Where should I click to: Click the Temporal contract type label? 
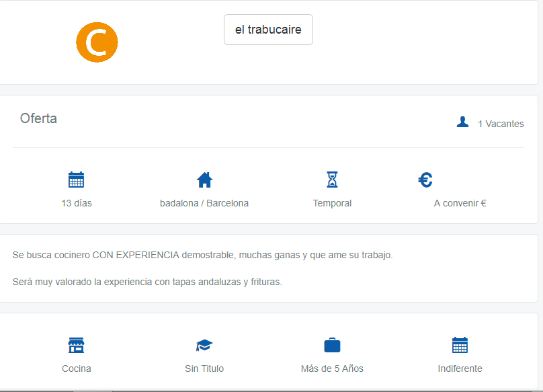point(332,203)
